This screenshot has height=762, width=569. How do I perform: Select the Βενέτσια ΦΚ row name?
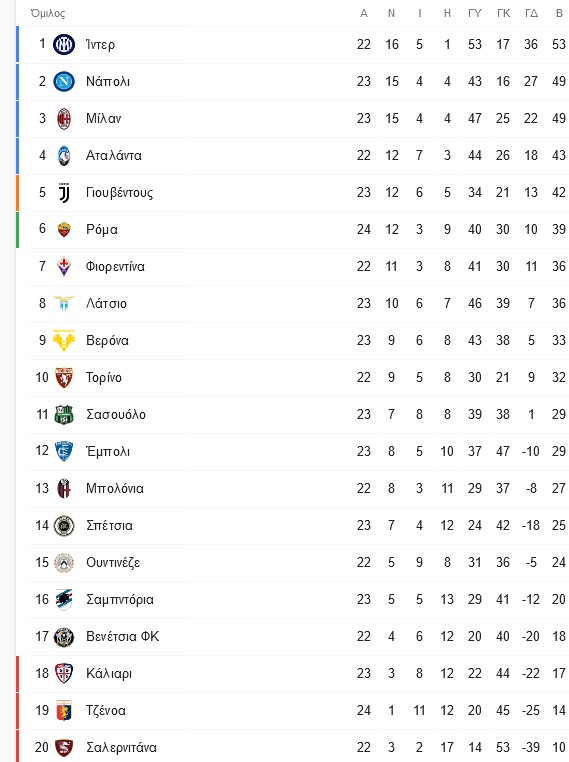pyautogui.click(x=122, y=637)
